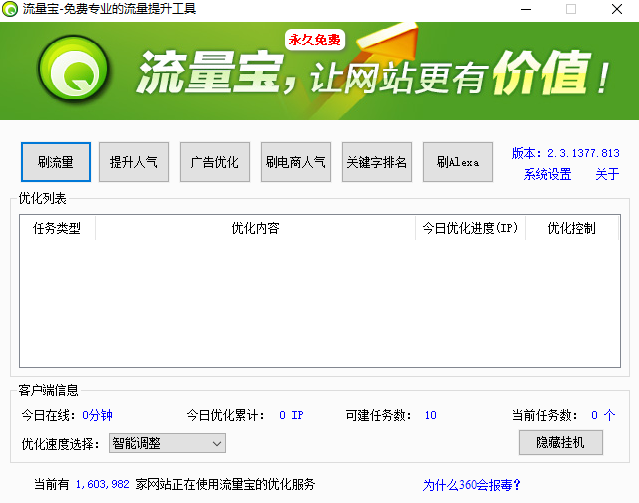Open the 提升人气 section
639x503 pixels.
point(134,162)
